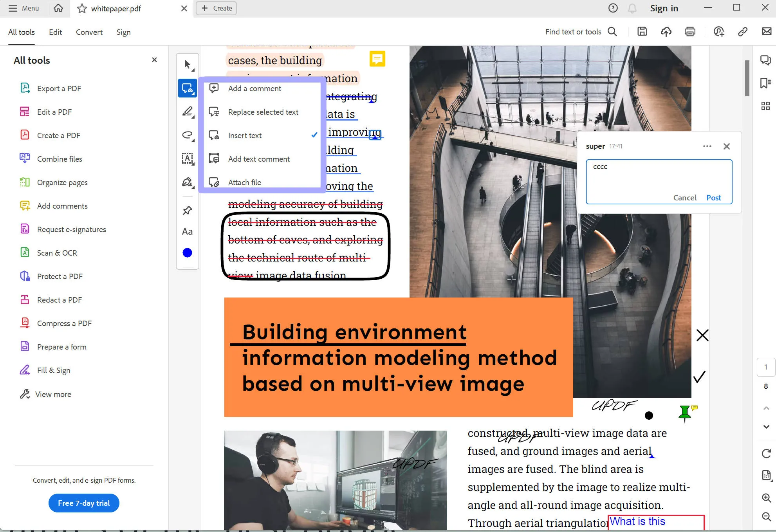
Task: Open the yellow sticky note annotation
Action: (377, 59)
